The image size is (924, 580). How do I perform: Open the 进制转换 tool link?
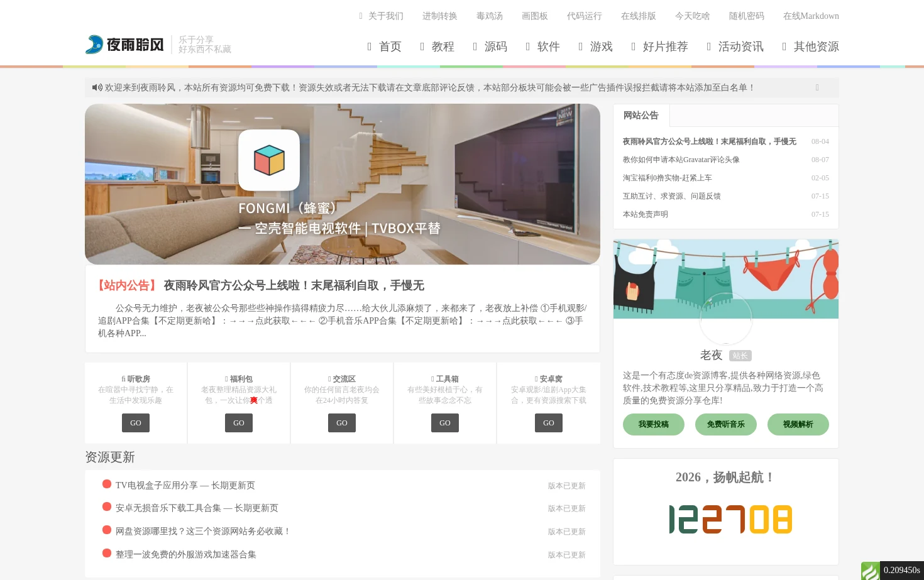coord(440,16)
